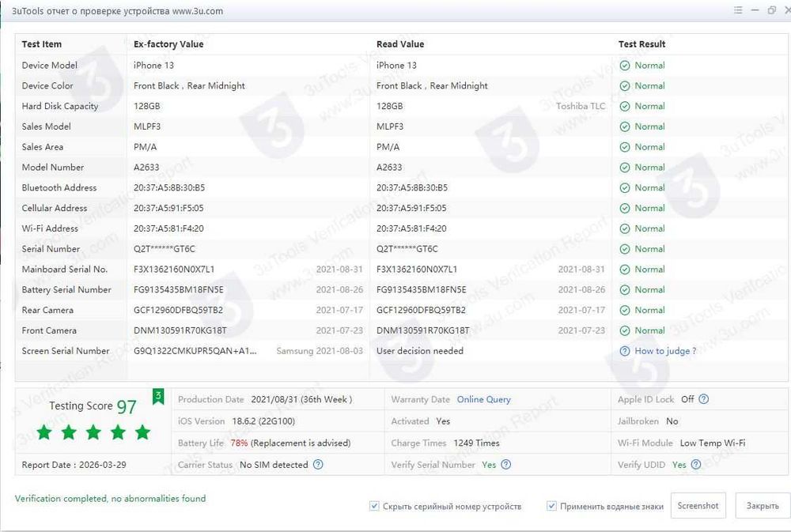Image resolution: width=791 pixels, height=532 pixels.
Task: Click the Charge Times '1249 Times' value
Action: pyautogui.click(x=476, y=443)
